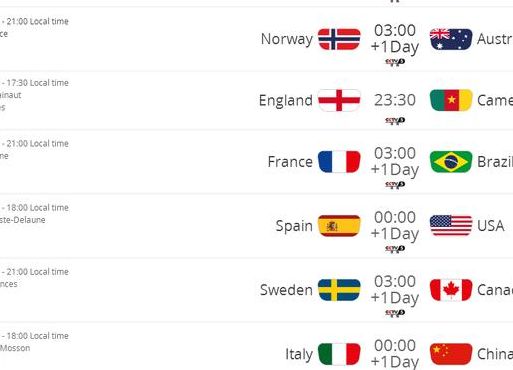Click the Italy flag icon

(339, 354)
